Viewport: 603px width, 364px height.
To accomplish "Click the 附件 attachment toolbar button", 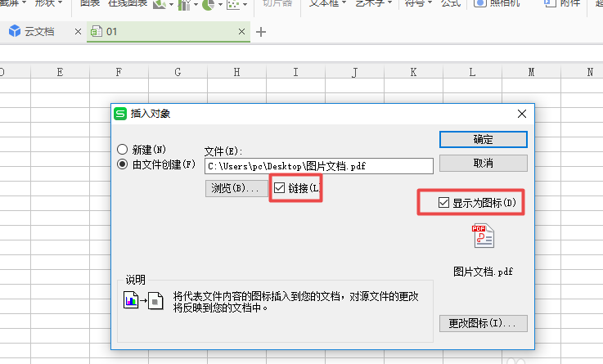I will coord(562,3).
